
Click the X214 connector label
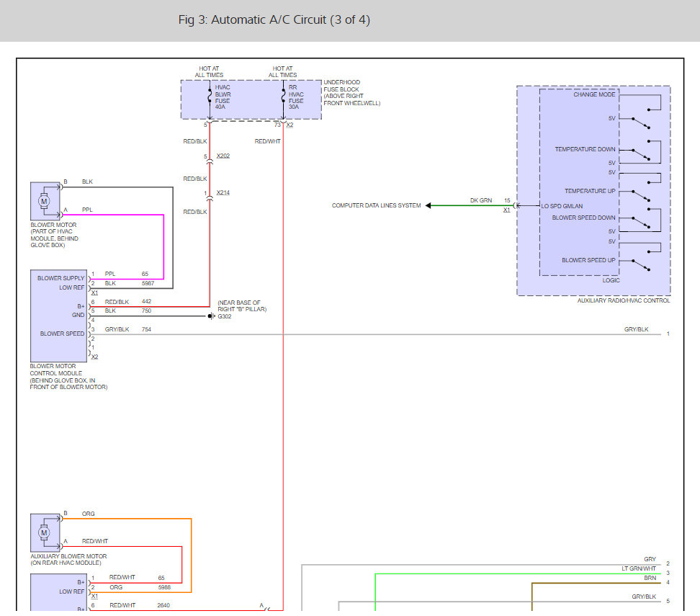tap(223, 192)
